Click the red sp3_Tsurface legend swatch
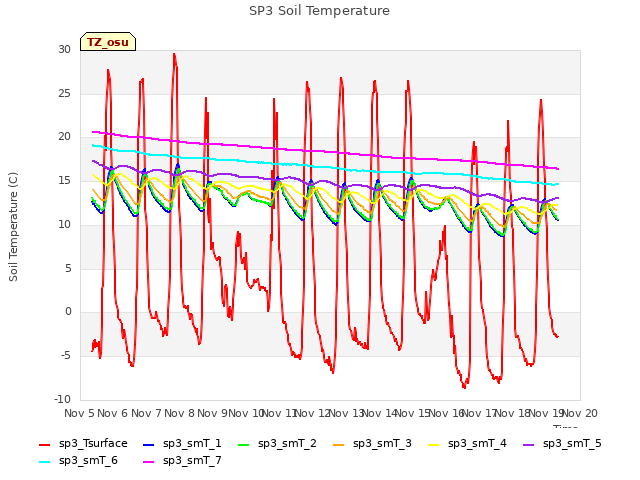This screenshot has height=480, width=640. click(44, 444)
